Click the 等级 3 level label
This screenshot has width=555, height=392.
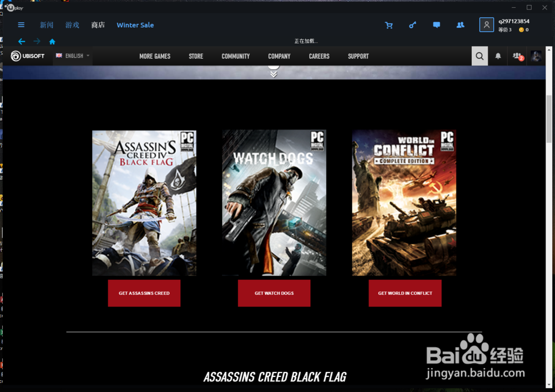coord(505,30)
